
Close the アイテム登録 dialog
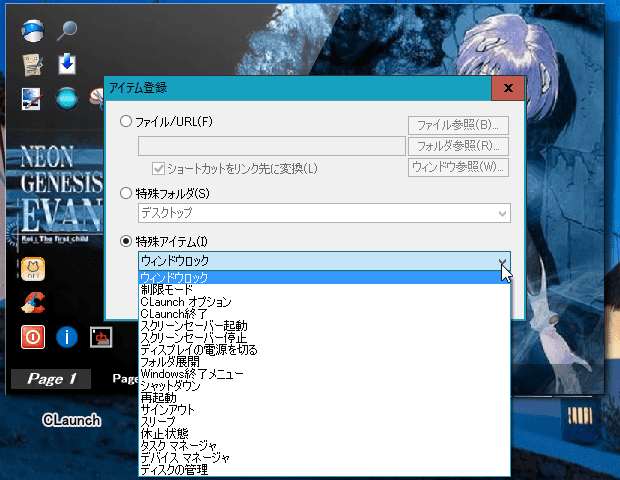tap(508, 88)
